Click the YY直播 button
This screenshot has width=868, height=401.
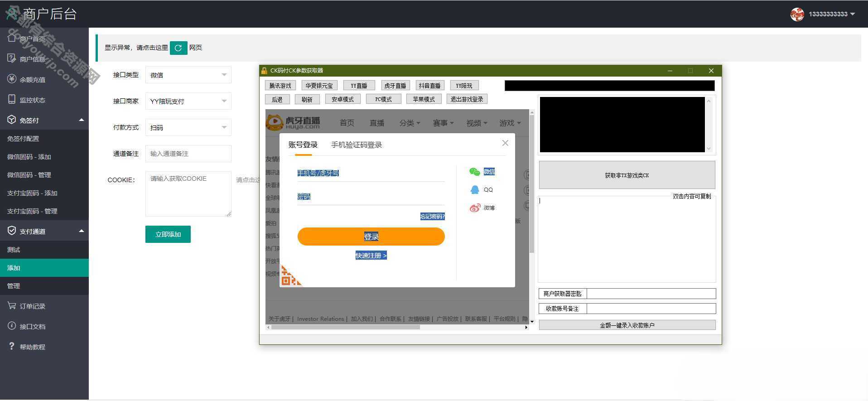pyautogui.click(x=359, y=86)
